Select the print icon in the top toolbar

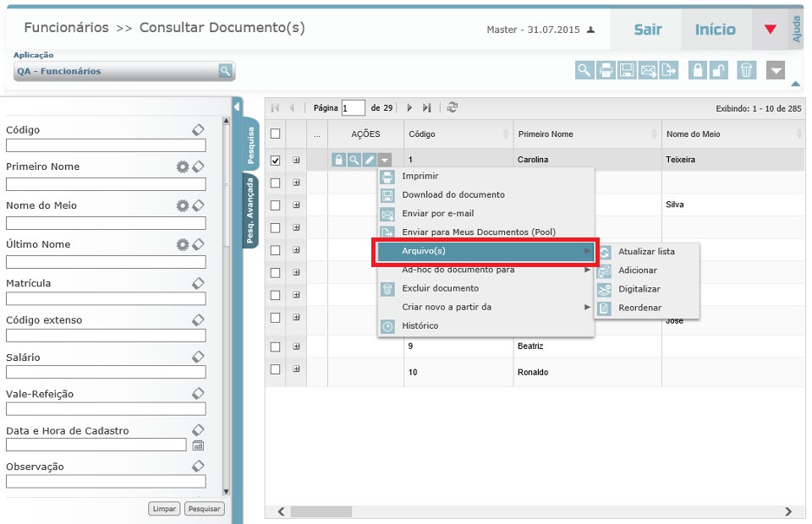tap(607, 70)
